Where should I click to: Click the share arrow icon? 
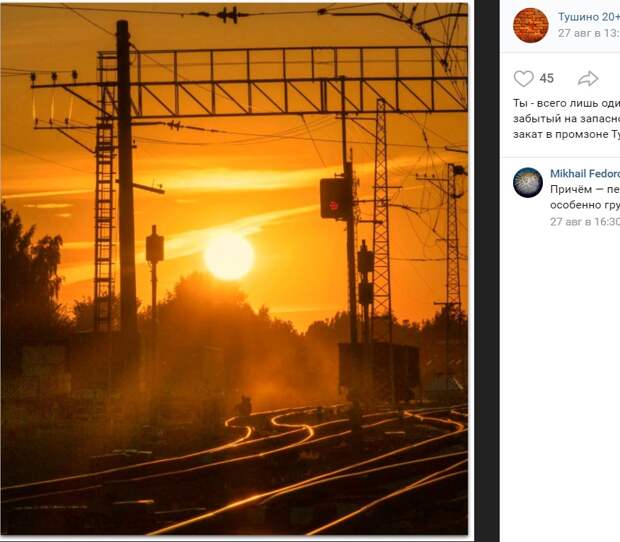[588, 78]
